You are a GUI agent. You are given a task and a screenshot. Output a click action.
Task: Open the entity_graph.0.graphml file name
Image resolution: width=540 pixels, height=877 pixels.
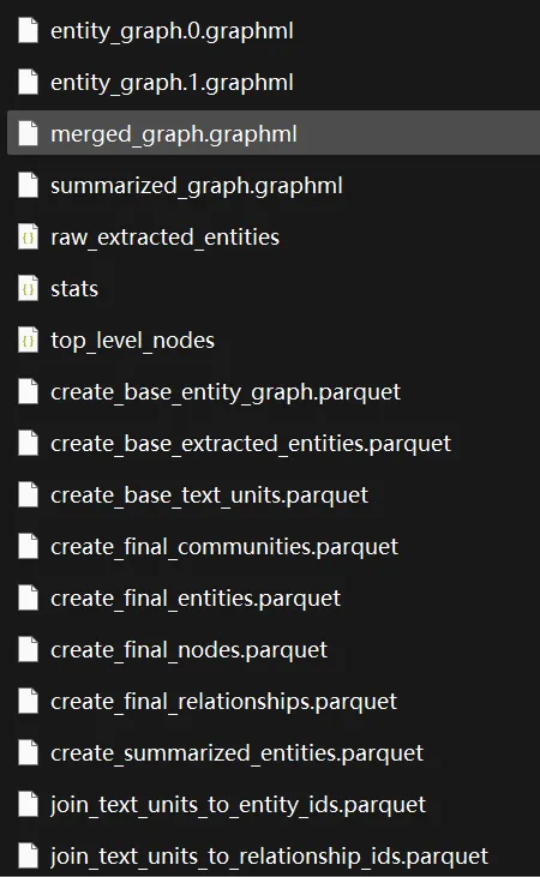click(x=172, y=31)
